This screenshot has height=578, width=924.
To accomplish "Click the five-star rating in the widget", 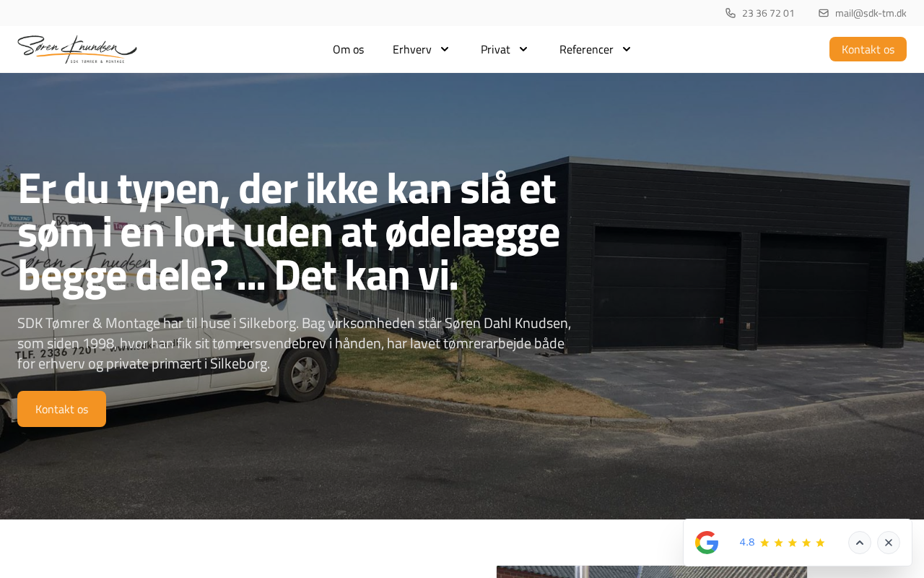I will pos(792,543).
